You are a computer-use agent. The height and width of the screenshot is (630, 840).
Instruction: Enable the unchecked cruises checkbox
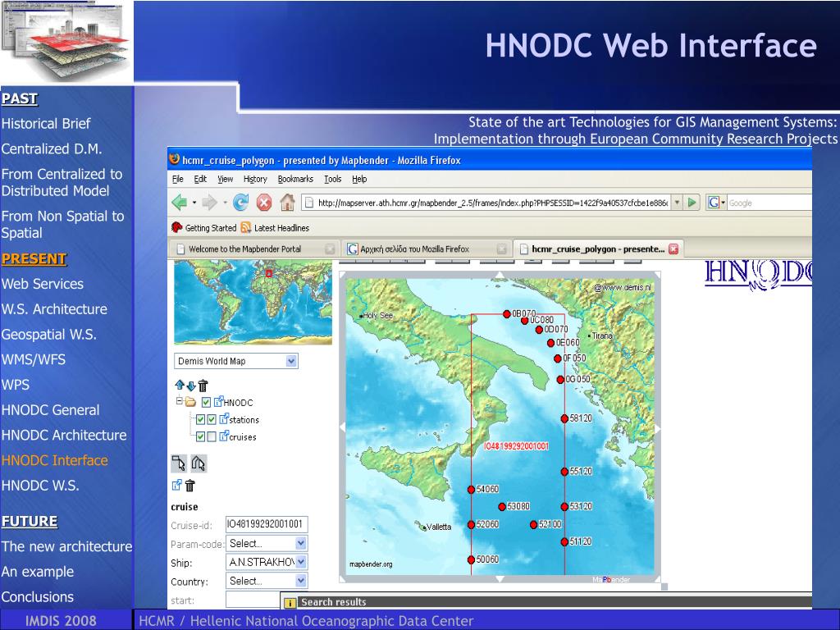coord(212,436)
